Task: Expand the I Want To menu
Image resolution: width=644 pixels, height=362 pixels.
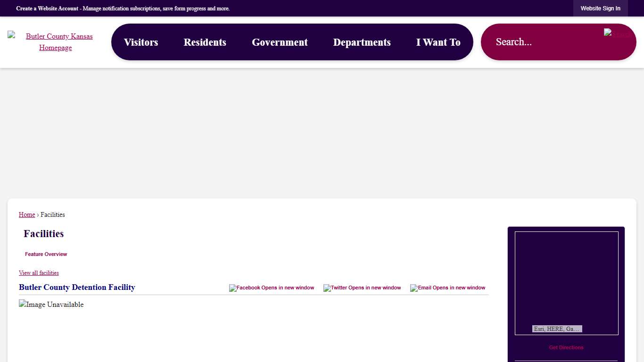Action: [438, 42]
